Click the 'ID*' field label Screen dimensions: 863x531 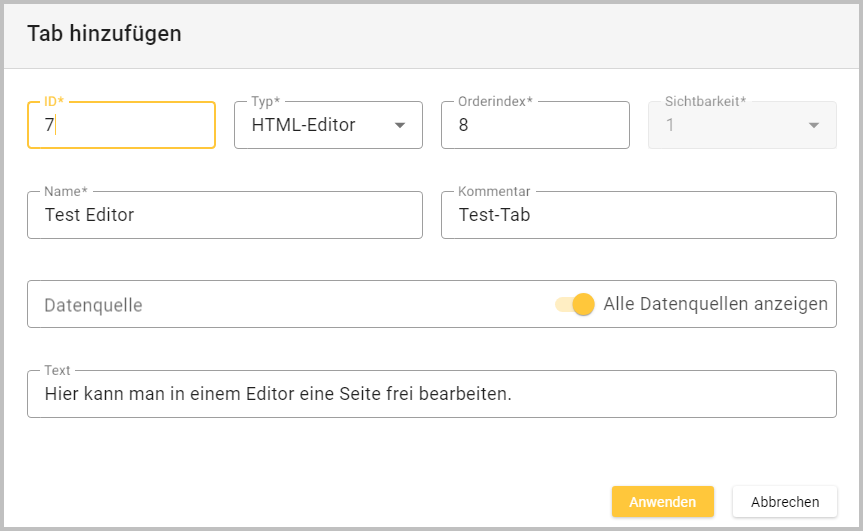(55, 102)
